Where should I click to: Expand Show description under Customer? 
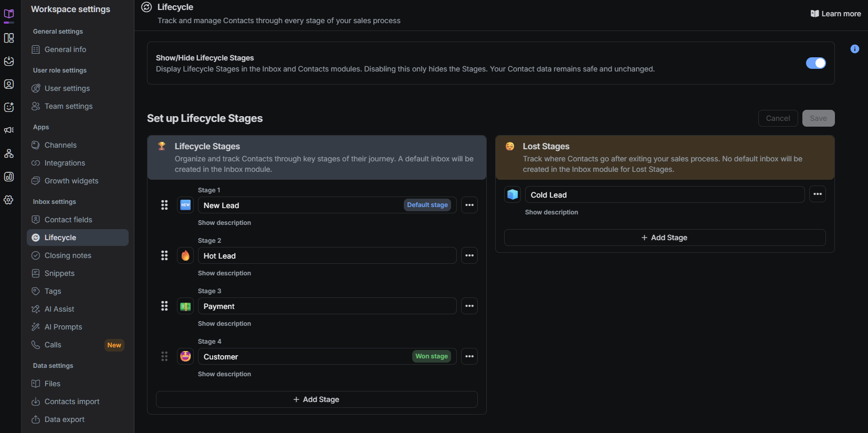(224, 374)
